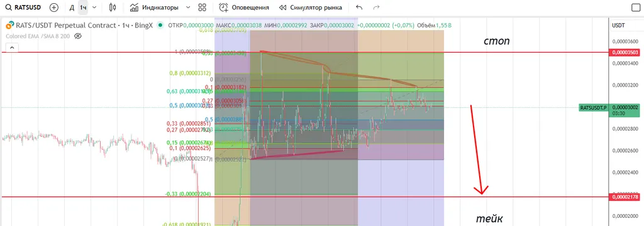Open the Индикаторы indicators dialog
This screenshot has height=226, width=644.
[154, 8]
